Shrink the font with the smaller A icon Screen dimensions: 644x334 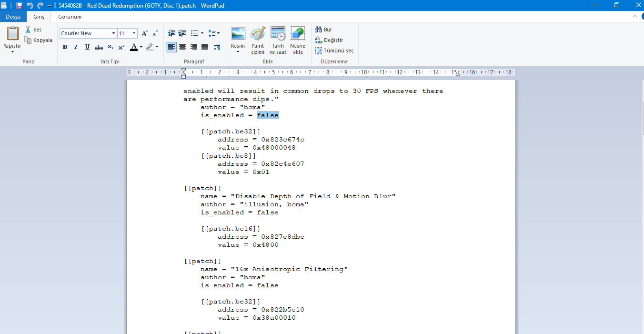click(x=155, y=33)
